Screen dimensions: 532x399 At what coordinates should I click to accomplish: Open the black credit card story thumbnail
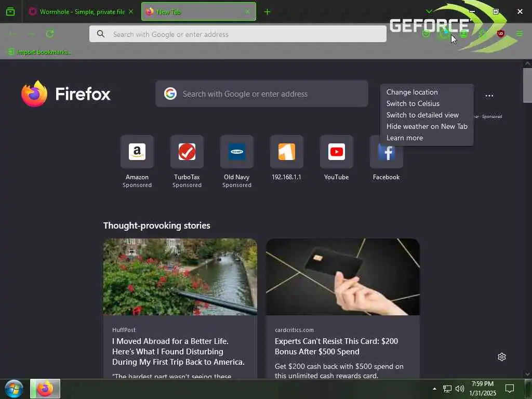[343, 277]
